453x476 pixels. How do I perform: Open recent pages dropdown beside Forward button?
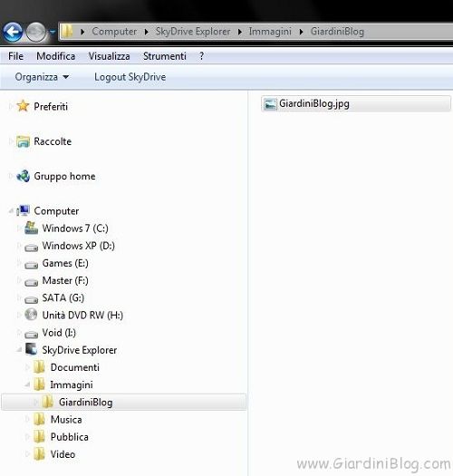coord(53,32)
